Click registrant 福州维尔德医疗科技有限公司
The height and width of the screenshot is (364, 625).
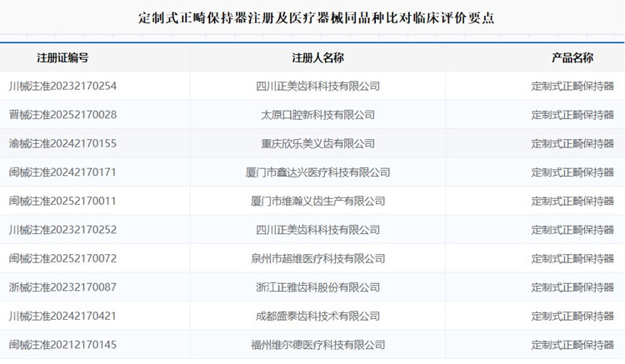[x=317, y=345]
